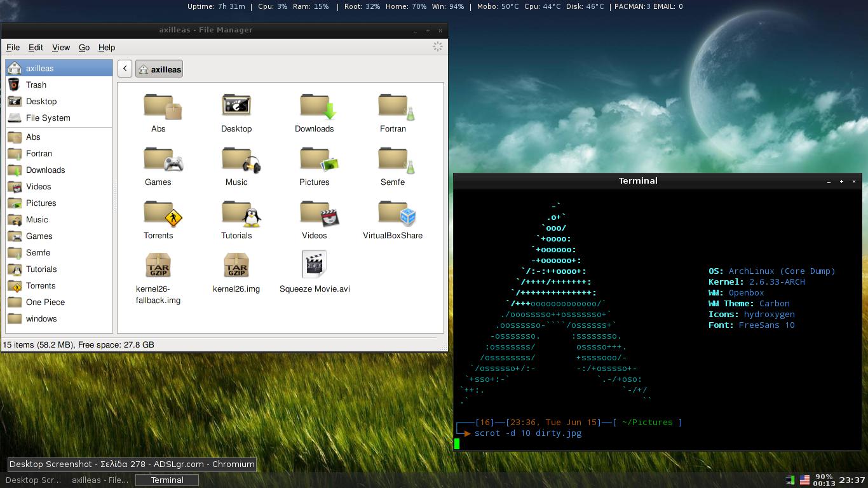Select Tutorials bookmark in the sidebar
868x488 pixels.
pos(58,269)
